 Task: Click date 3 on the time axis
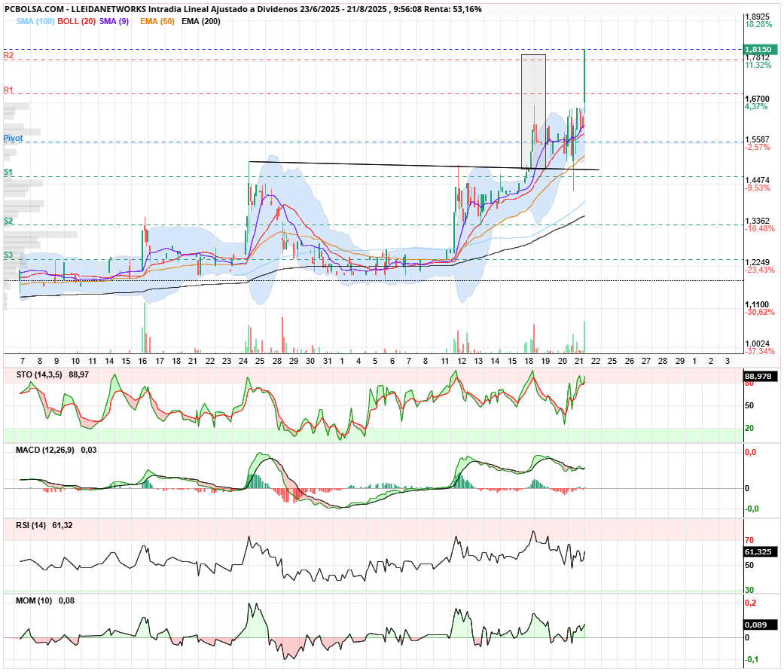point(728,361)
